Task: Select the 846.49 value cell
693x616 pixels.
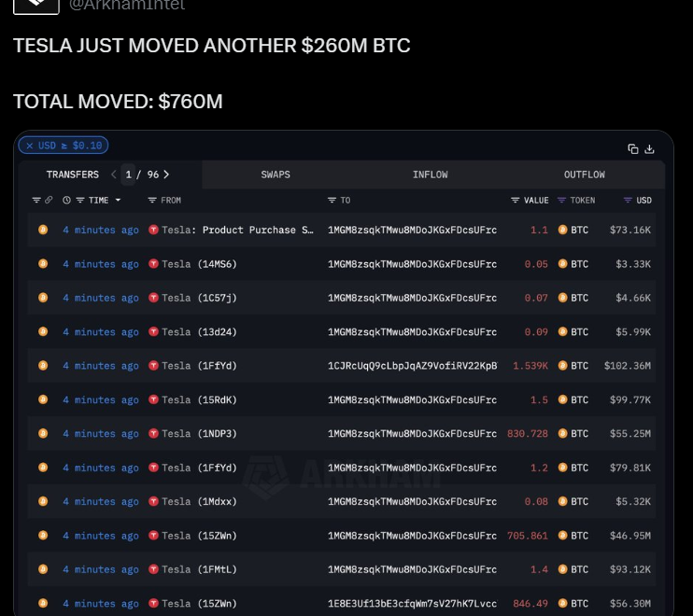Action: coord(530,603)
